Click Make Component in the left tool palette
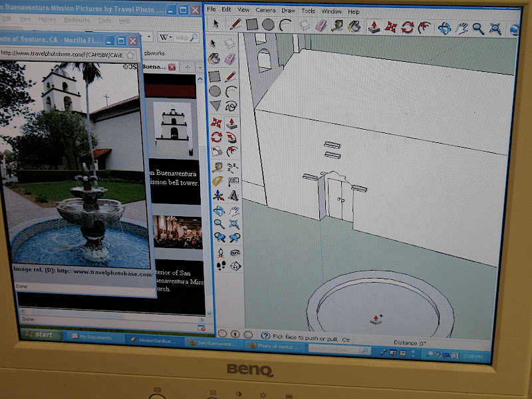Image resolution: width=532 pixels, height=399 pixels. tap(229, 43)
